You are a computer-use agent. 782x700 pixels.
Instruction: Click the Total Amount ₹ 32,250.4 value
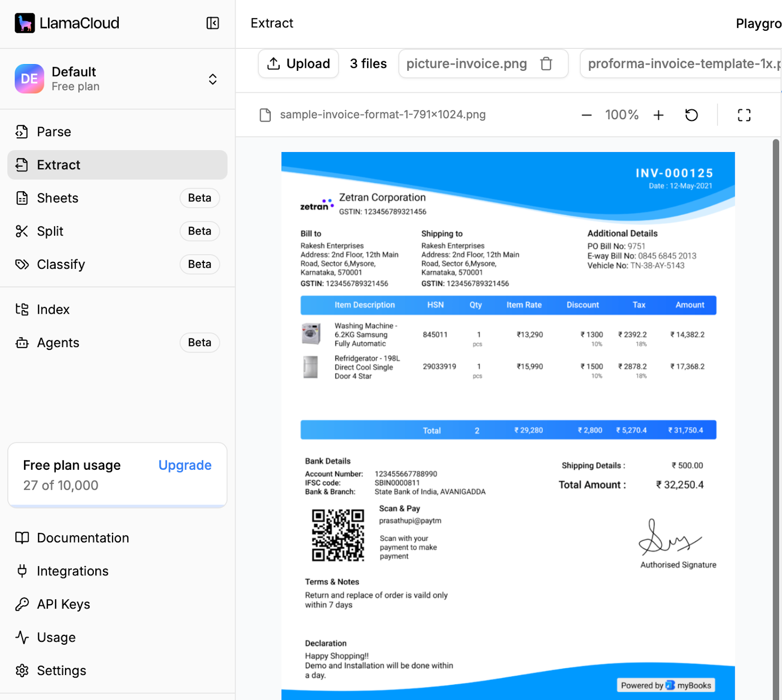tap(679, 485)
